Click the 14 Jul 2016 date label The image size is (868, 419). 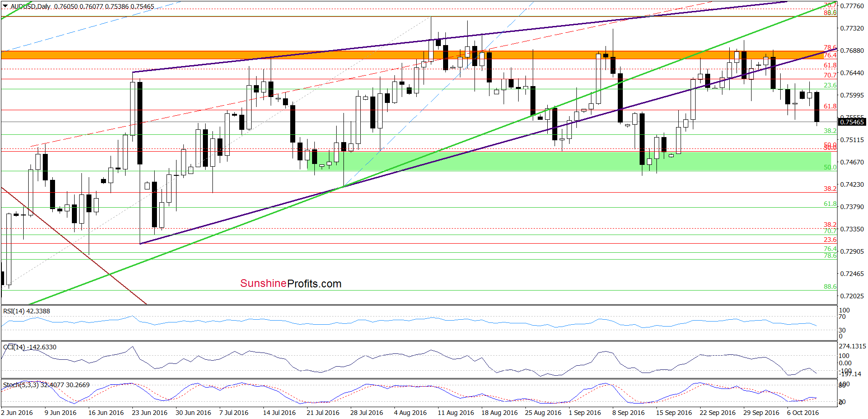[279, 413]
